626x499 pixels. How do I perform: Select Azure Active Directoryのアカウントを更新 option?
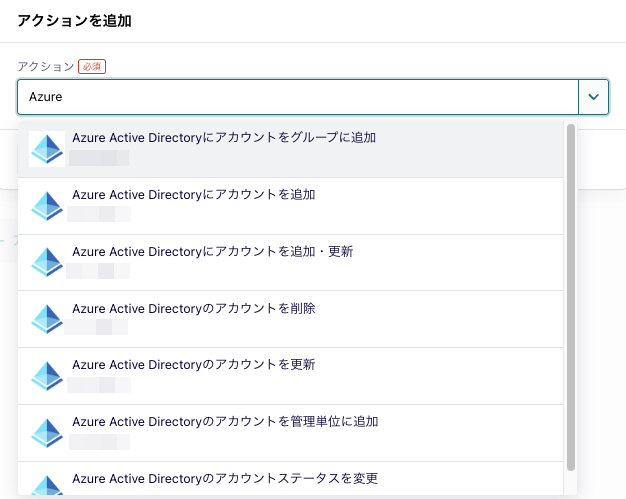pos(291,376)
